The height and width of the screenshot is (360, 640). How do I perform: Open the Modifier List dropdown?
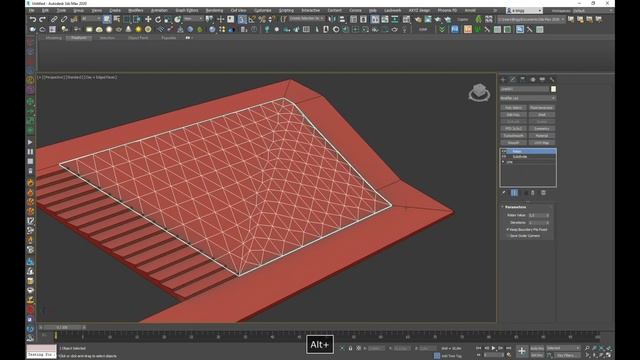coord(528,98)
